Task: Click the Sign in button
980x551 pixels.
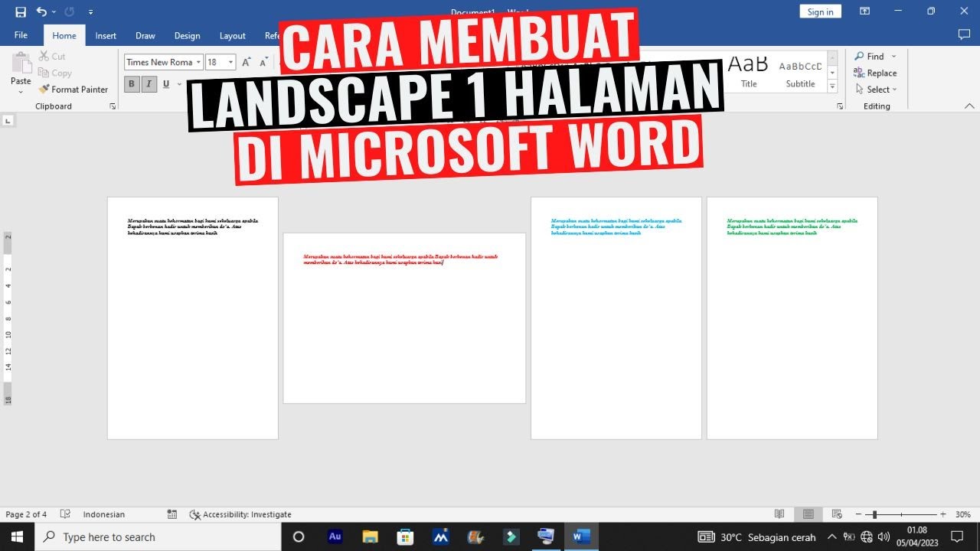Action: click(820, 11)
